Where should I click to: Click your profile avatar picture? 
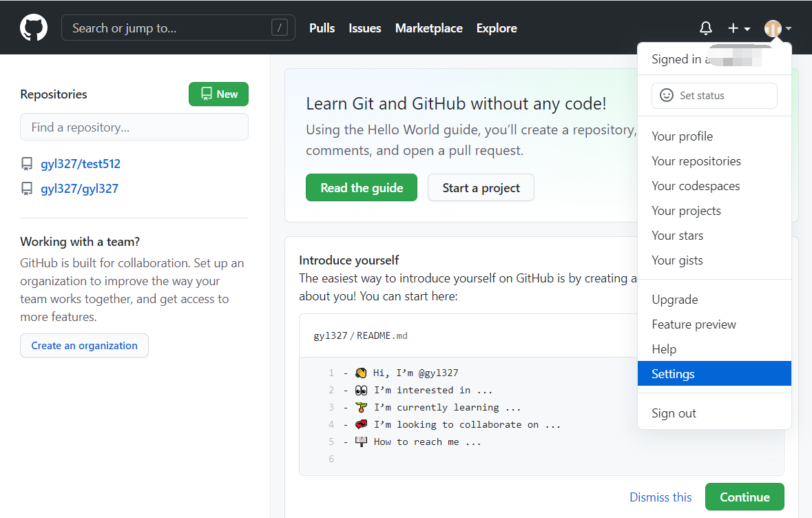773,28
